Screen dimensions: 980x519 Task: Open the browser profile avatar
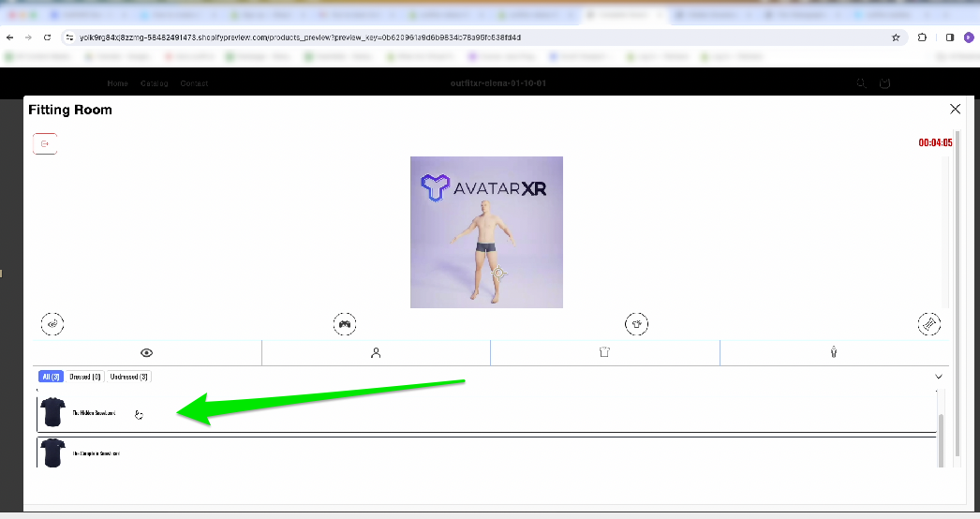coord(969,37)
